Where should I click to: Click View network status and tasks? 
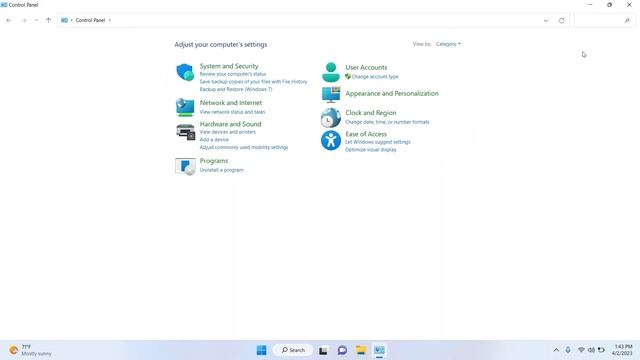point(232,112)
